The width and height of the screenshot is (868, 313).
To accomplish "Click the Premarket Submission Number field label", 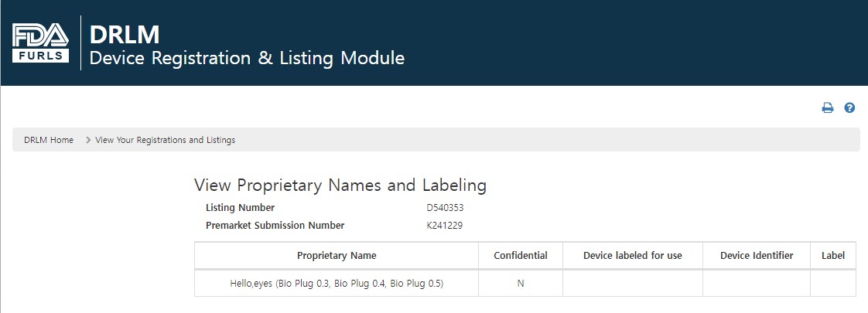I will 275,226.
